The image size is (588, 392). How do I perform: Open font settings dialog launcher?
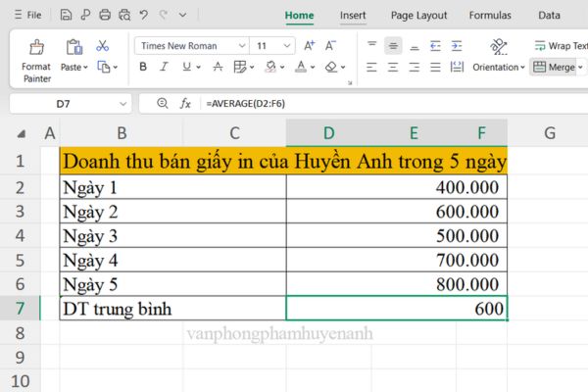350,82
